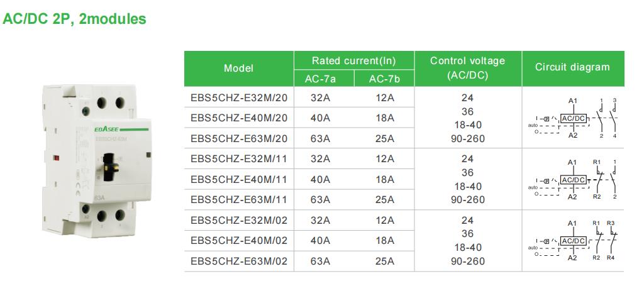Click the top-left terminal hole of the contactor
The height and width of the screenshot is (281, 644).
click(x=102, y=102)
